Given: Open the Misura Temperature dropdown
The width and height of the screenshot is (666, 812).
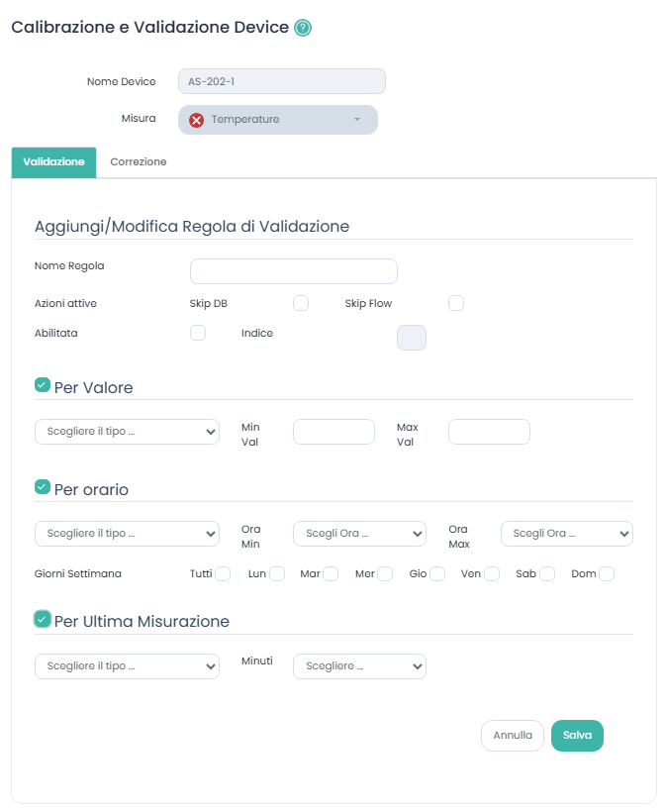Looking at the screenshot, I should [278, 120].
